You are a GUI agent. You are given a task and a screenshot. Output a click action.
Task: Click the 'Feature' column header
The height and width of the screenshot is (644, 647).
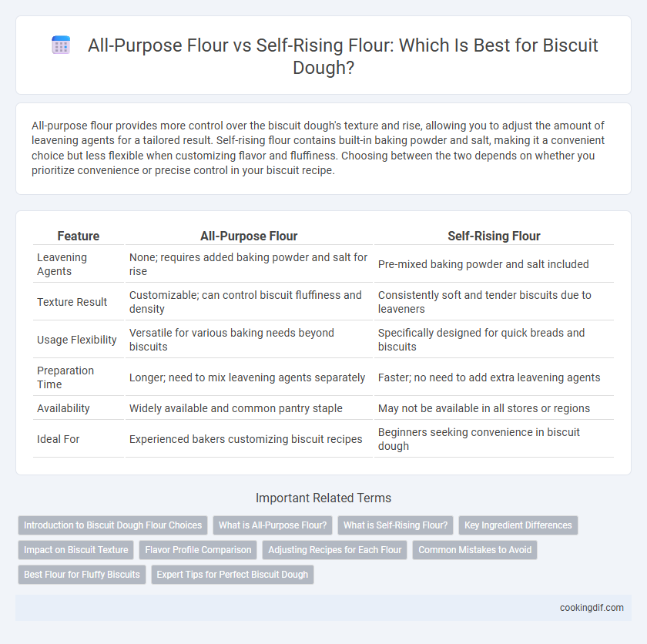click(x=79, y=236)
